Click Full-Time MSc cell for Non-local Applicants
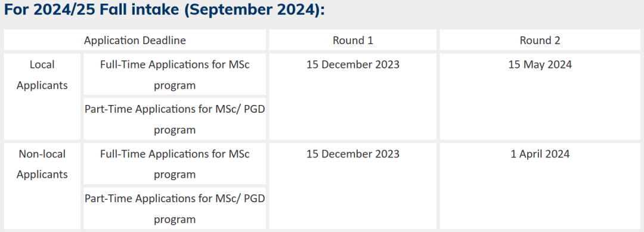Image resolution: width=644 pixels, height=232 pixels. click(175, 163)
